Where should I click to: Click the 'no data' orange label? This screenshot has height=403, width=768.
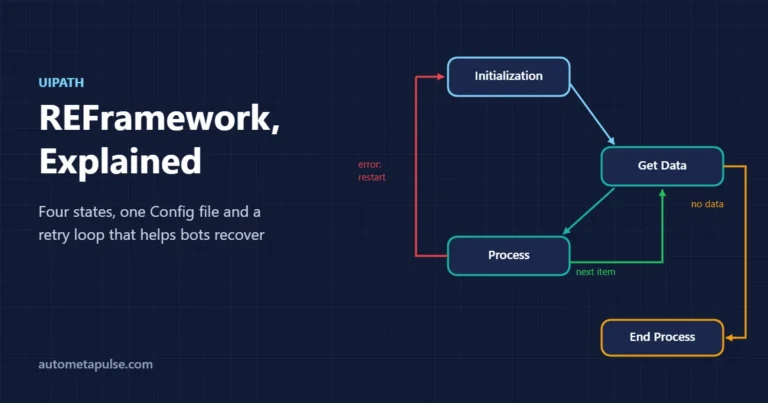[x=707, y=204]
